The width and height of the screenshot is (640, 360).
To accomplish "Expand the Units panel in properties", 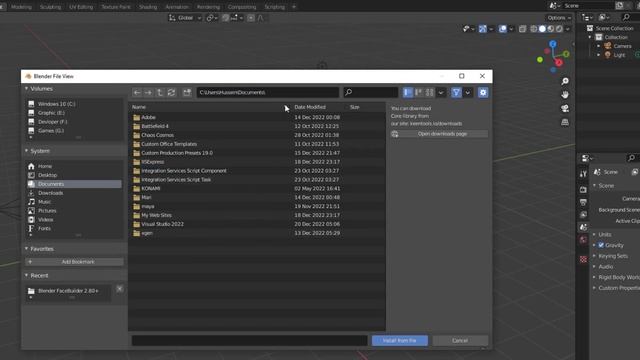I will coord(594,234).
